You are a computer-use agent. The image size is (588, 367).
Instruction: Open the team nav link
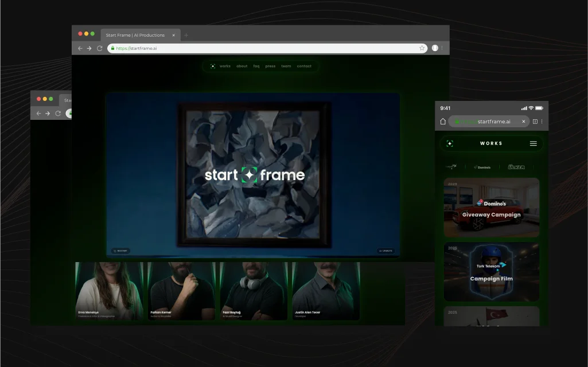pyautogui.click(x=286, y=66)
